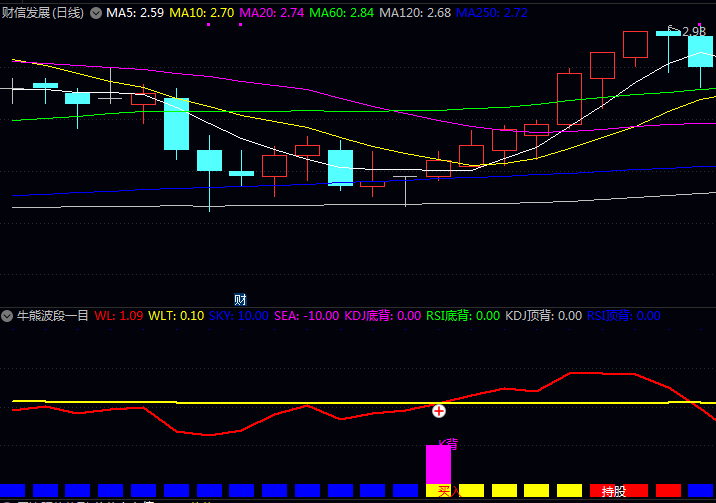Expand the dropdown beside 牛熊波段一目 indicator
Viewport: 716px width, 503px height.
point(7,316)
